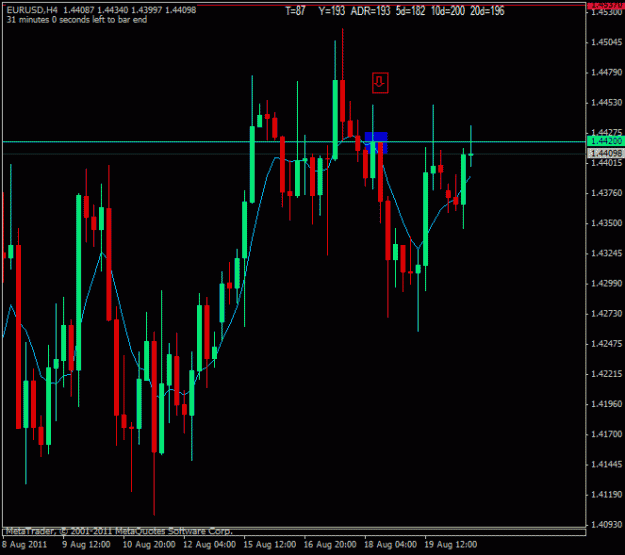The image size is (625, 555).
Task: Click the T=87 indicator value
Action: click(x=295, y=11)
